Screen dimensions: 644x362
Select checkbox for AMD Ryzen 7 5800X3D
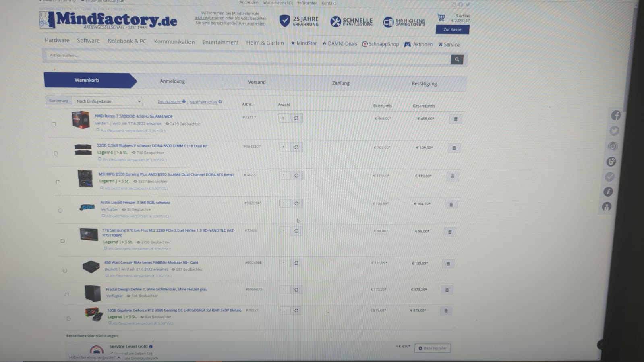54,124
